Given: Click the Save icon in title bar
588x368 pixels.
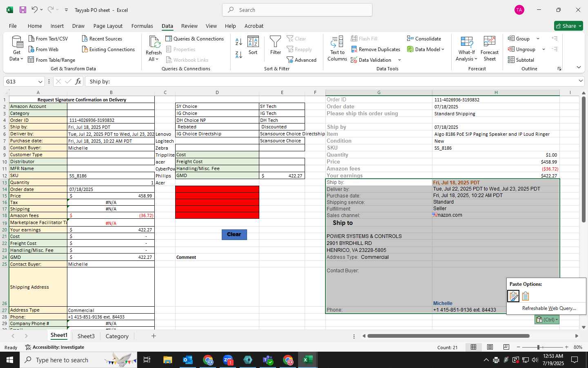Looking at the screenshot, I should tap(23, 10).
